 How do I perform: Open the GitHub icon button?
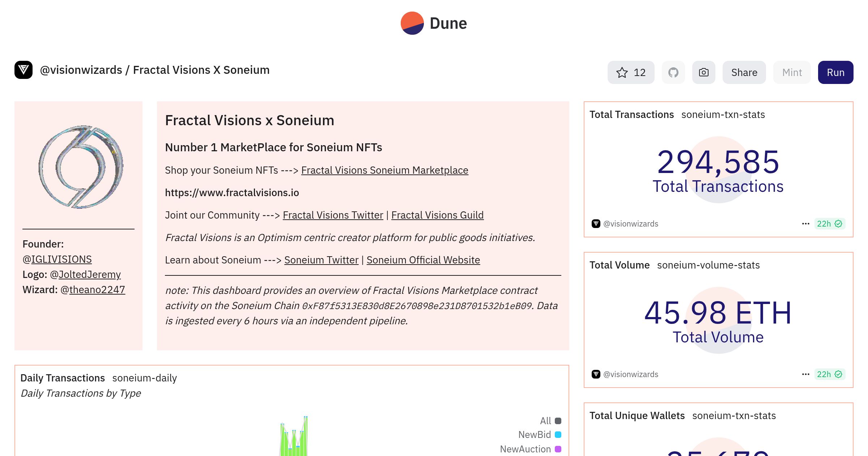(673, 72)
